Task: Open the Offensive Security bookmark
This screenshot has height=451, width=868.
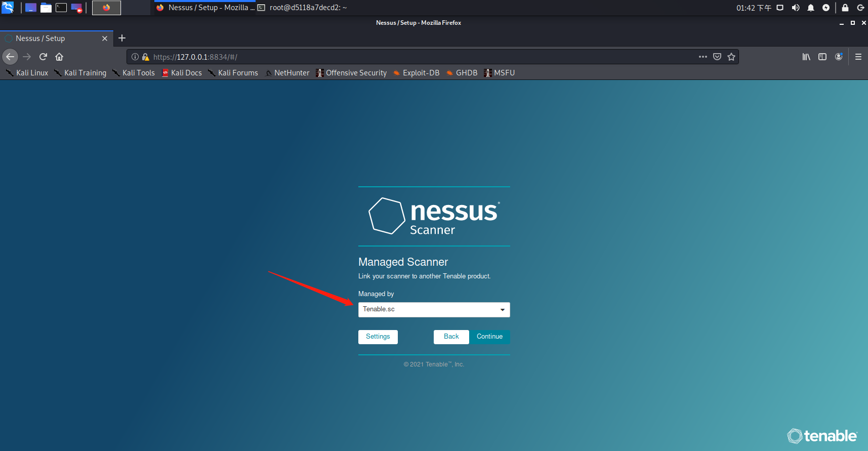Action: pos(351,73)
